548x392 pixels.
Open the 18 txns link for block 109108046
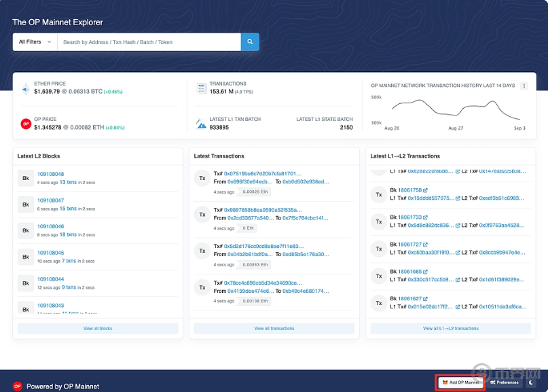[x=67, y=234]
